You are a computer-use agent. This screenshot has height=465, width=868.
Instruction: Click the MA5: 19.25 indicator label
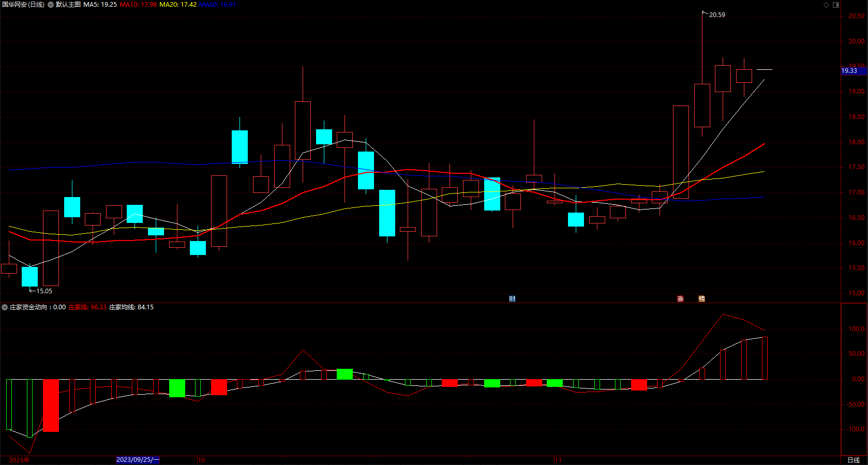tap(100, 5)
